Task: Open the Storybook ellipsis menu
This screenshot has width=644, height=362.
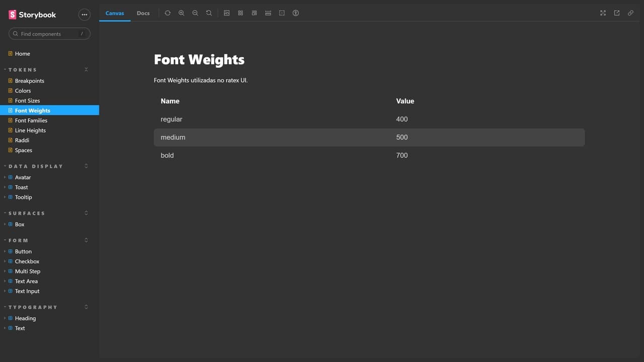Action: [84, 15]
